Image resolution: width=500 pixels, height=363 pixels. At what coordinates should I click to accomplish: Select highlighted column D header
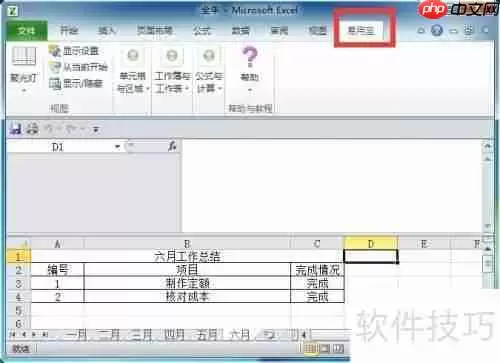[x=371, y=244]
